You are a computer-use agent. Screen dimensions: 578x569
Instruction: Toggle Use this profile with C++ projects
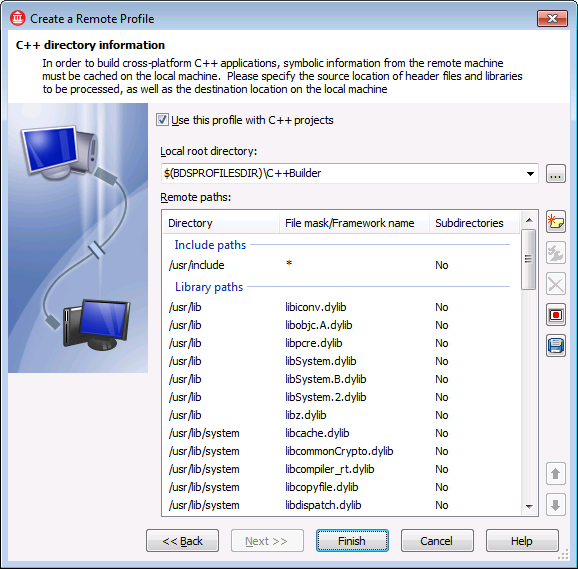[162, 120]
